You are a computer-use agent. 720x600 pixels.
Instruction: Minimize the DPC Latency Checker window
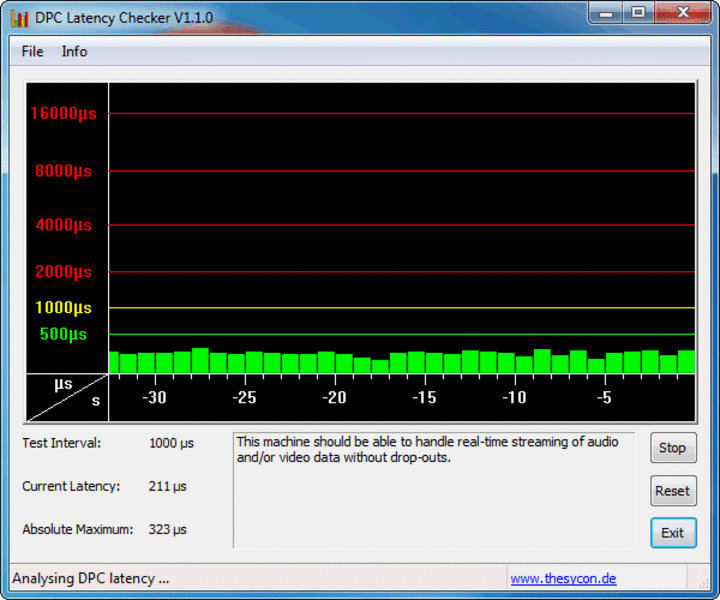click(606, 13)
